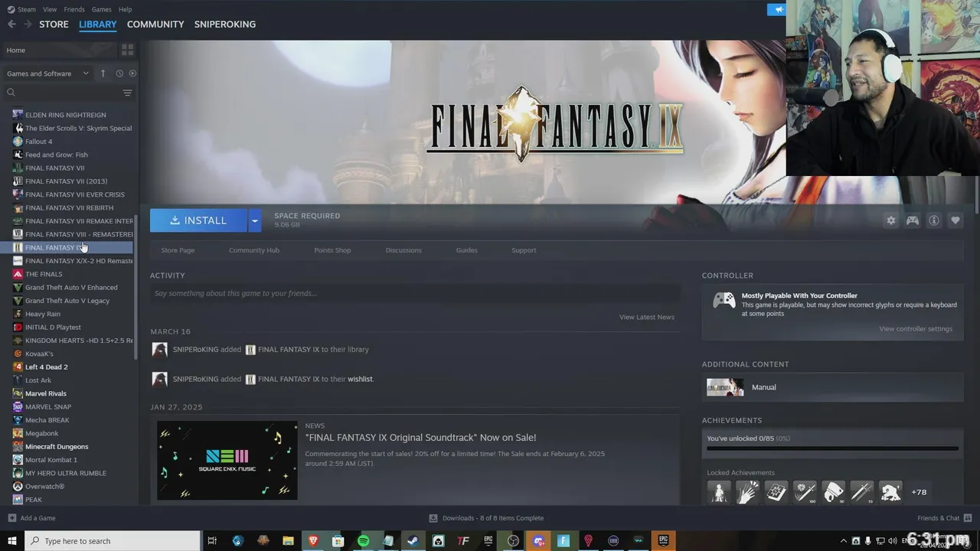Select Heavy Rain in library list

pyautogui.click(x=43, y=314)
